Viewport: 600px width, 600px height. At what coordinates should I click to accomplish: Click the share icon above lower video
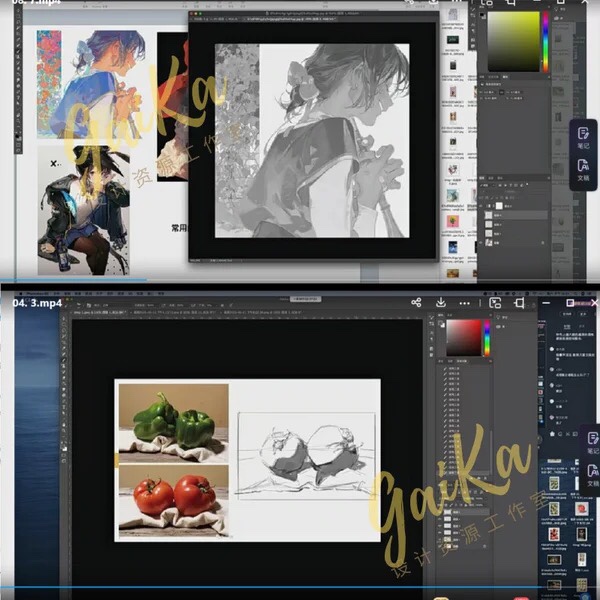(416, 303)
